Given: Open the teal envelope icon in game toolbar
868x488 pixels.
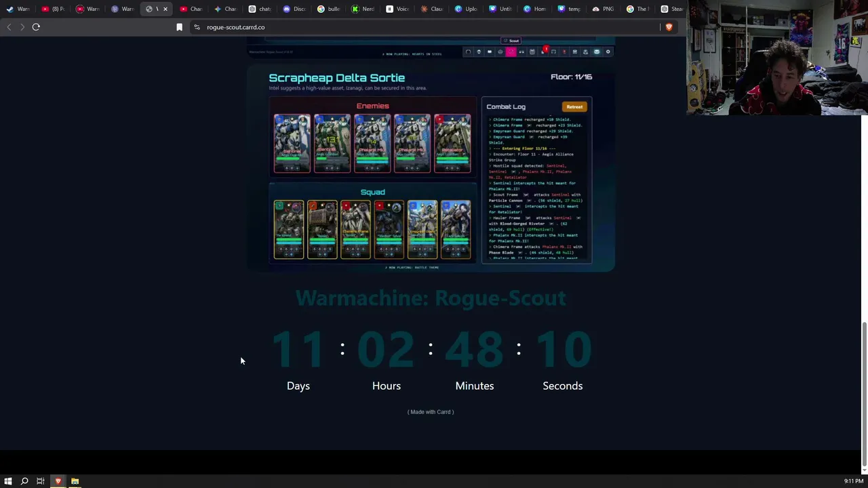Looking at the screenshot, I should [597, 52].
